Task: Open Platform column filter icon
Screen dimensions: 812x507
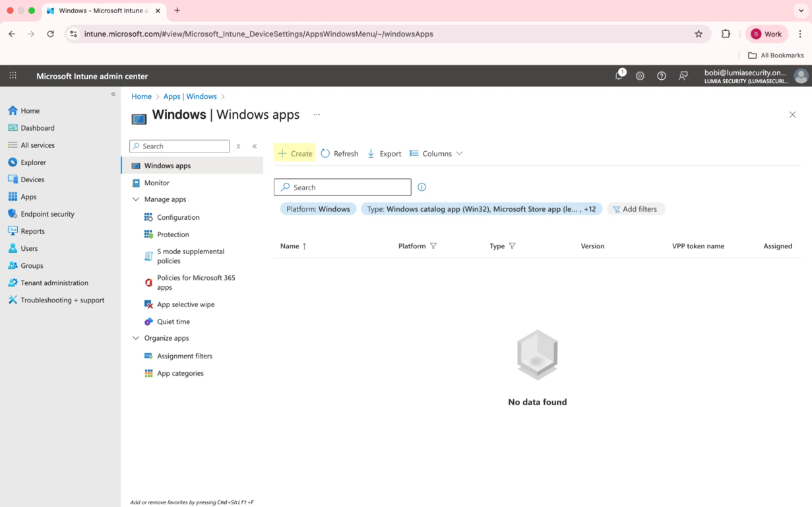Action: 433,246
